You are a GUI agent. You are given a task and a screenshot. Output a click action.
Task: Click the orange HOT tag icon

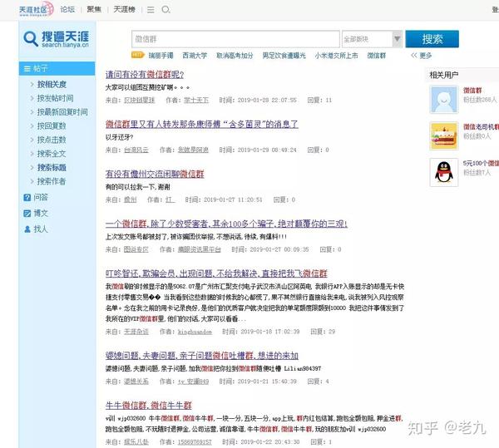pos(138,55)
